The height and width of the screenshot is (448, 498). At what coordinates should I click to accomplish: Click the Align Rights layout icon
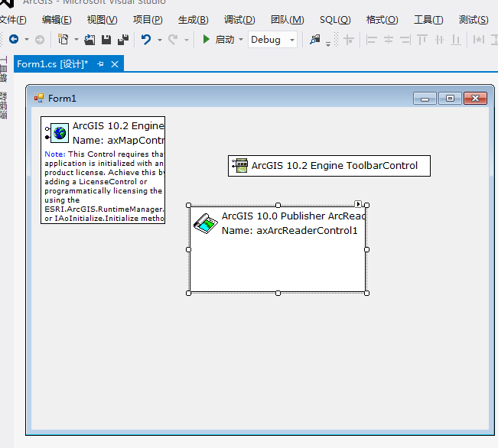click(x=405, y=40)
